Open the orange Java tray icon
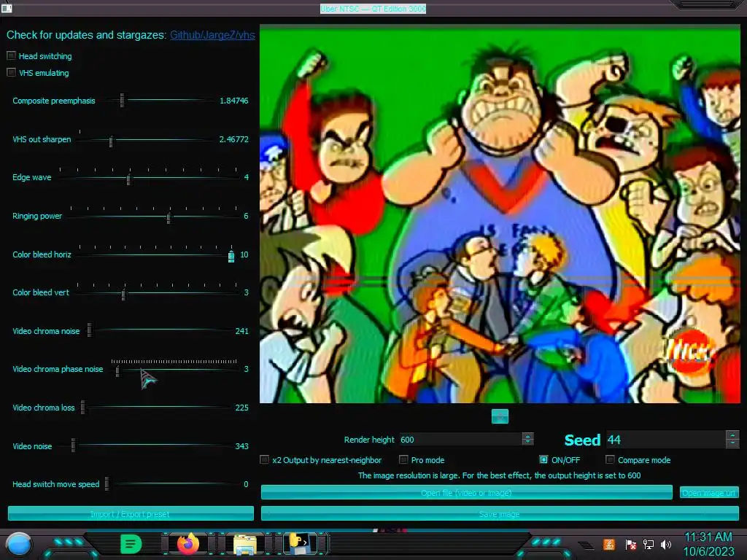 [x=609, y=544]
